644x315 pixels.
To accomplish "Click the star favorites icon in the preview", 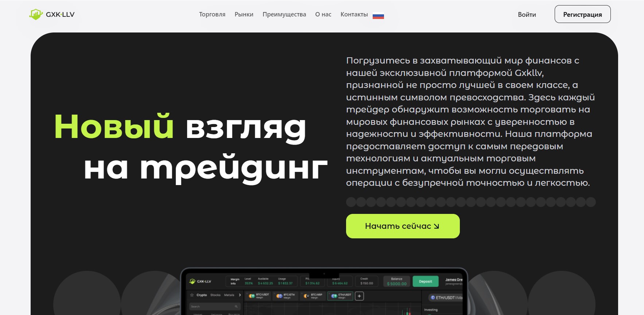I will point(192,295).
